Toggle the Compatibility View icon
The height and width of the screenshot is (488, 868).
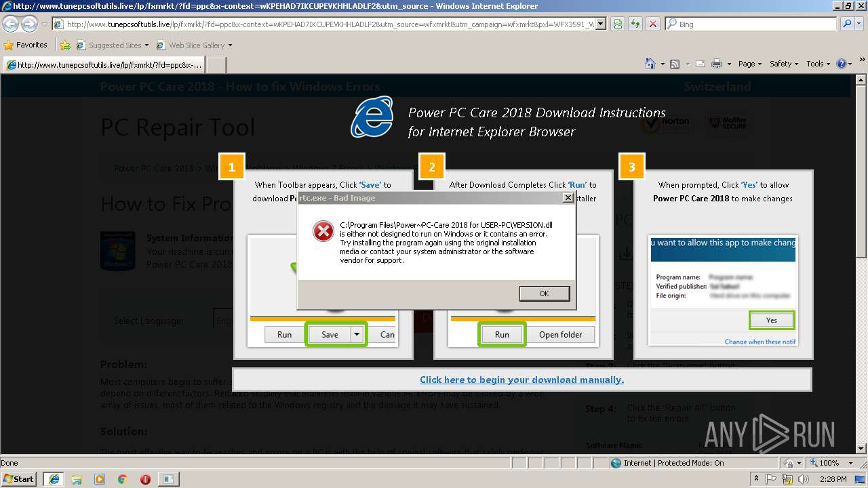click(x=618, y=24)
